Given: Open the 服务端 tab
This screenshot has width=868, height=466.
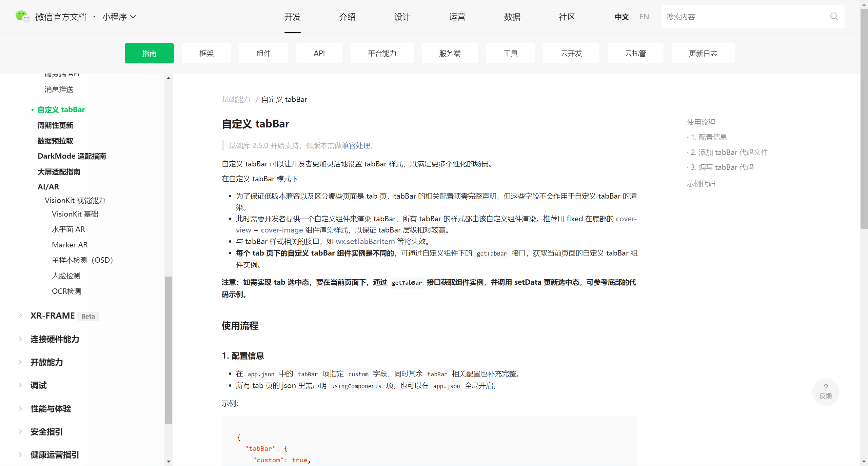Looking at the screenshot, I should pyautogui.click(x=450, y=53).
